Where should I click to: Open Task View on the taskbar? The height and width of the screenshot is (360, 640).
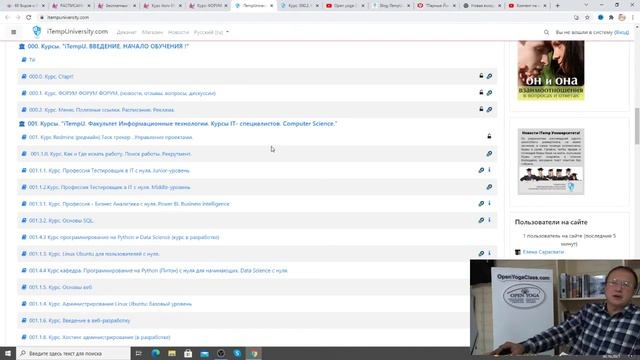138,353
